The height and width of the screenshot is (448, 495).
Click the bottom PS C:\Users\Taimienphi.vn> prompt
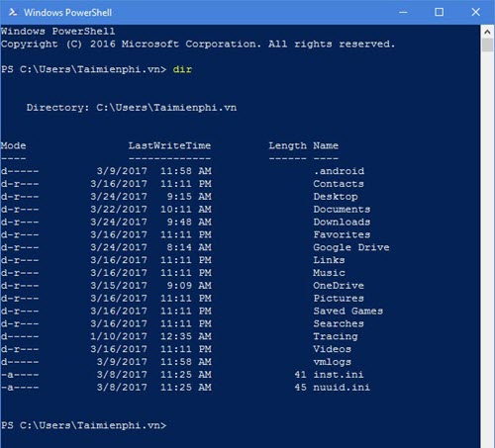tap(83, 425)
